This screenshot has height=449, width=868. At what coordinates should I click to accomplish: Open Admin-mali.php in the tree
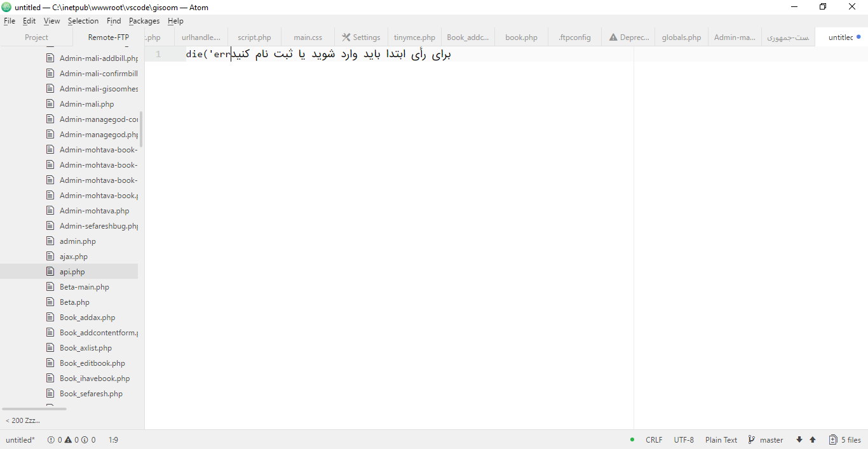point(86,104)
